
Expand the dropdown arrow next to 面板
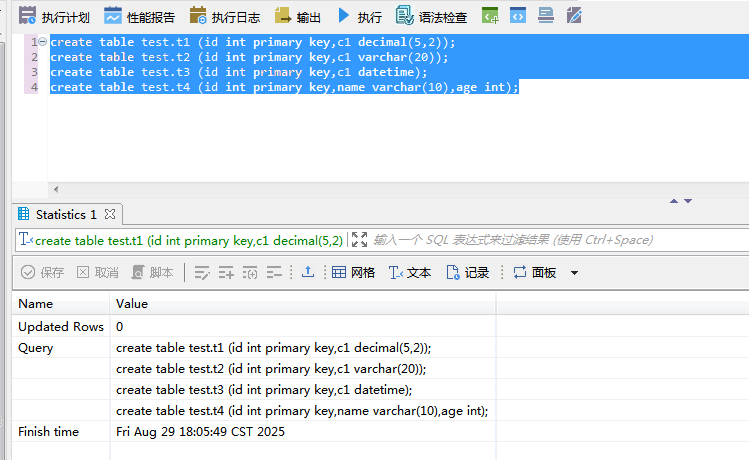click(574, 273)
